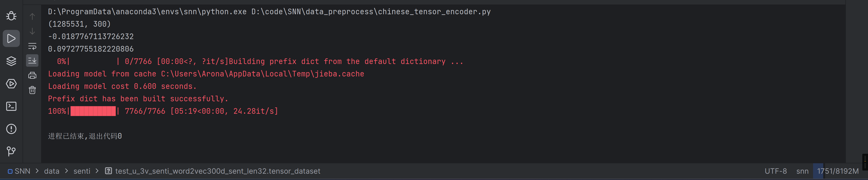
Task: Clear all console output with trash icon
Action: (32, 90)
